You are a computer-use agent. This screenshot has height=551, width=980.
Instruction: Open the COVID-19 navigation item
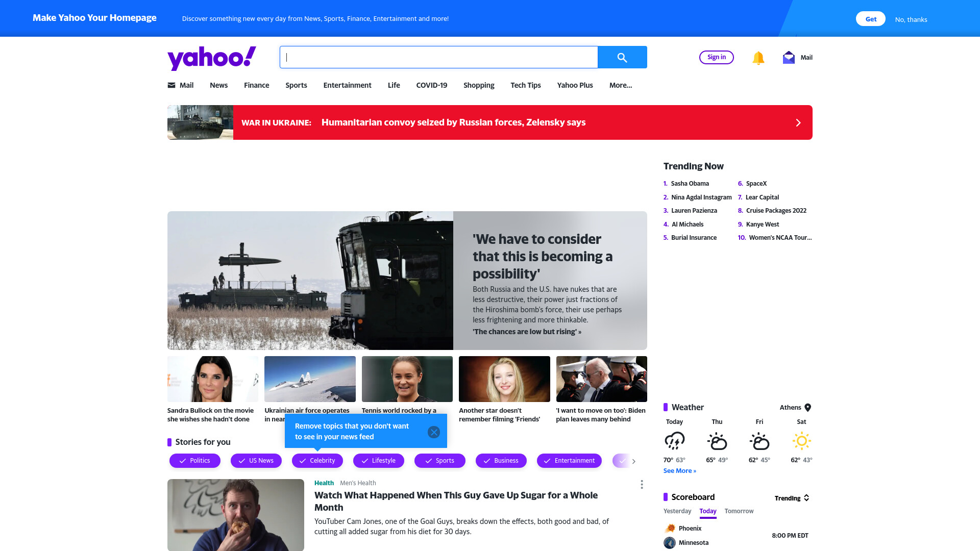[x=431, y=85]
